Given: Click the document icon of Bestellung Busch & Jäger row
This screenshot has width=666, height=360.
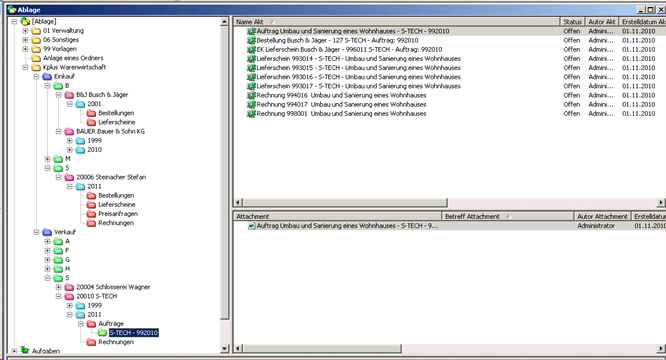Looking at the screenshot, I should (251, 40).
